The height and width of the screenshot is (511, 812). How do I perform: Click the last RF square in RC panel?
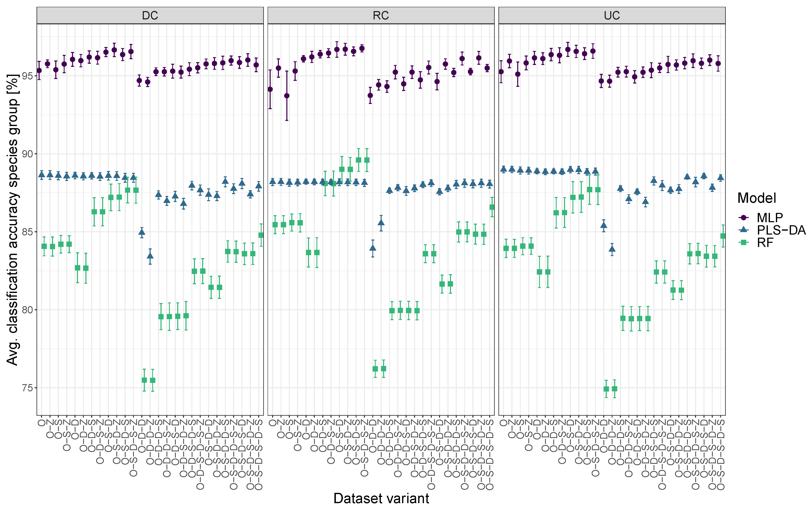(x=492, y=207)
